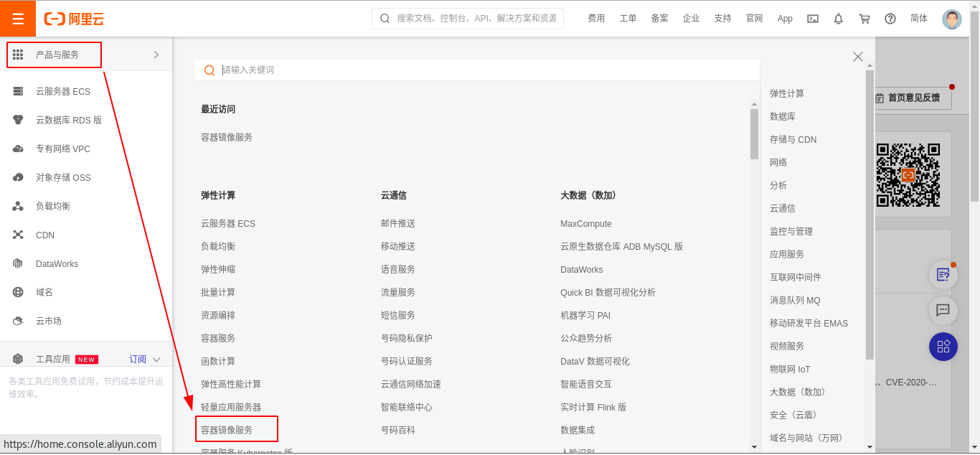
Task: Click the QR code image
Action: pyautogui.click(x=908, y=174)
